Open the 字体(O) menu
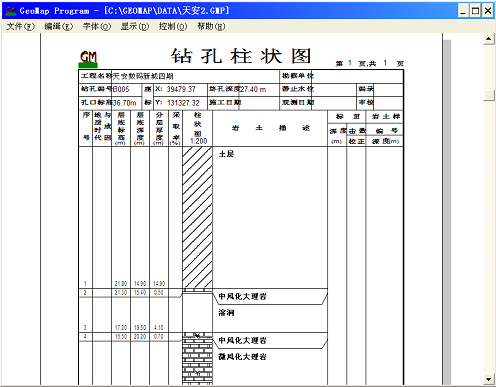The width and height of the screenshot is (496, 387). point(97,26)
